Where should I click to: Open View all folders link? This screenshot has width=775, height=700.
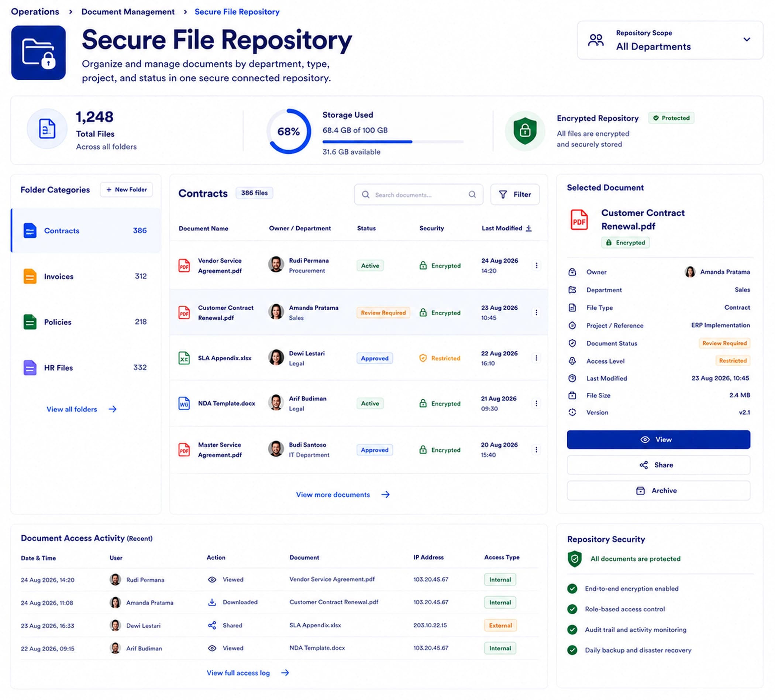coord(82,409)
